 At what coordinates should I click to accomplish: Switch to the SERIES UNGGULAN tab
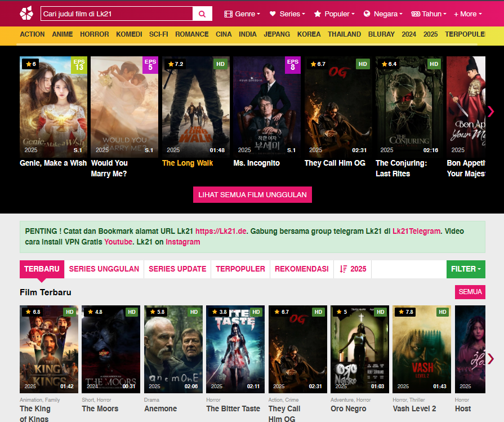tap(104, 269)
